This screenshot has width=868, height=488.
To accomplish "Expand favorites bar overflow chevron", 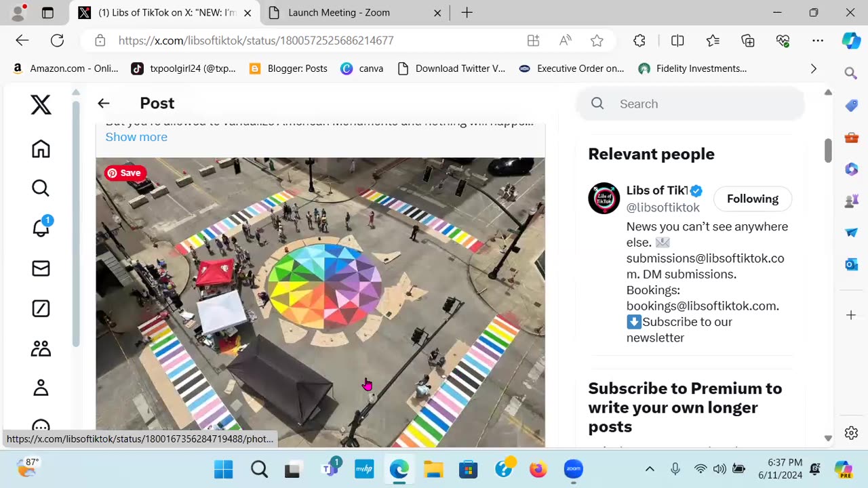I will point(814,68).
